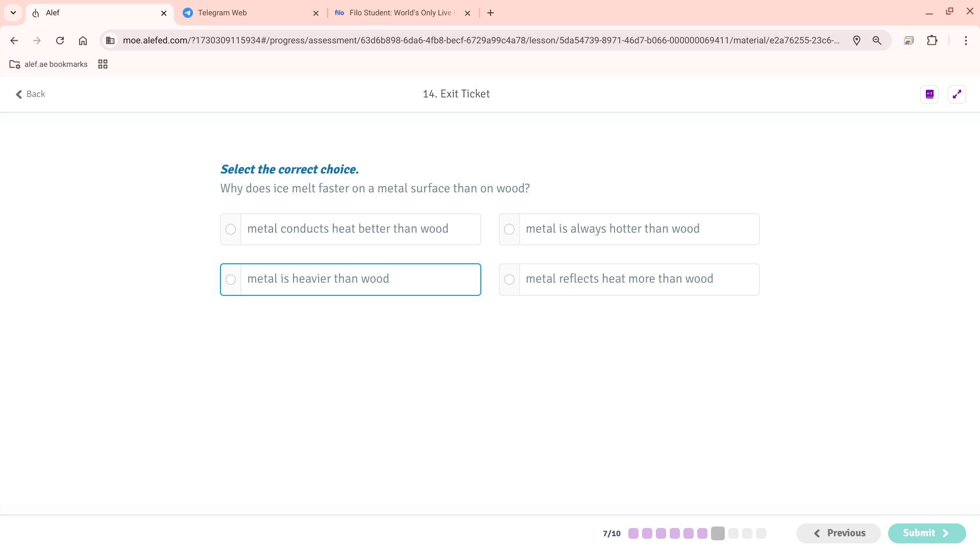
Task: Click the location pin icon in address bar
Action: pyautogui.click(x=856, y=40)
